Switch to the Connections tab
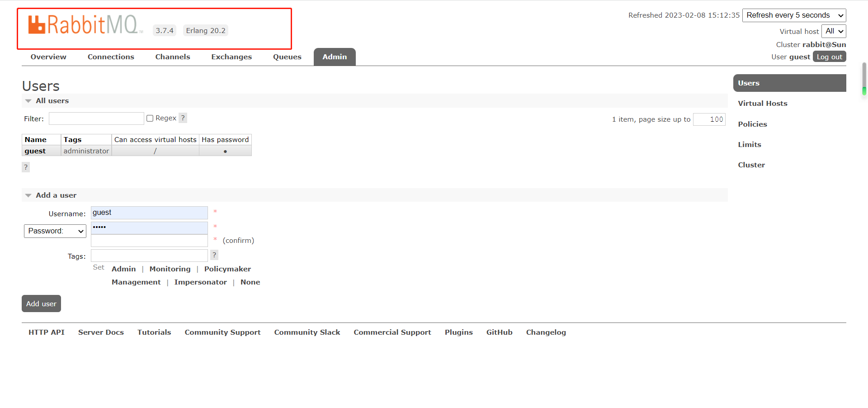This screenshot has width=868, height=408. (111, 57)
